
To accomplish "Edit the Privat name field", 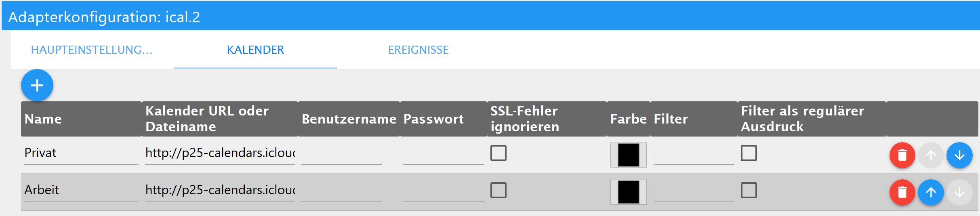I will click(81, 153).
